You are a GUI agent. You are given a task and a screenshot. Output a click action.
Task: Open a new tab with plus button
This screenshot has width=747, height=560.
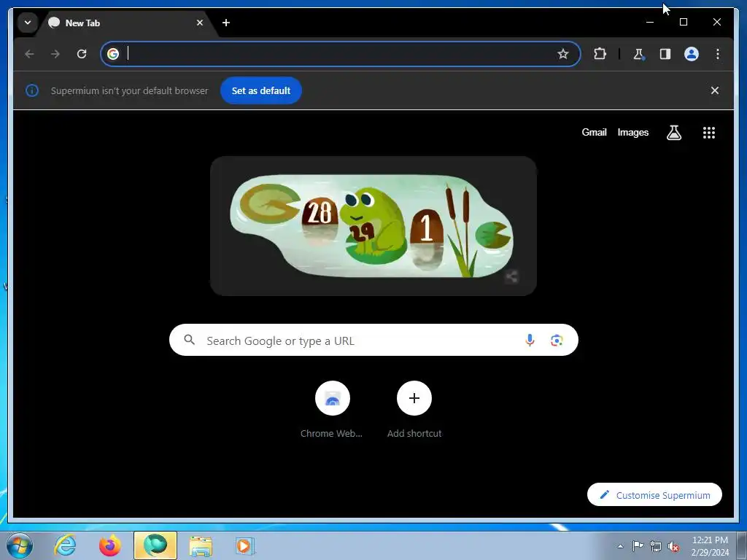tap(226, 23)
